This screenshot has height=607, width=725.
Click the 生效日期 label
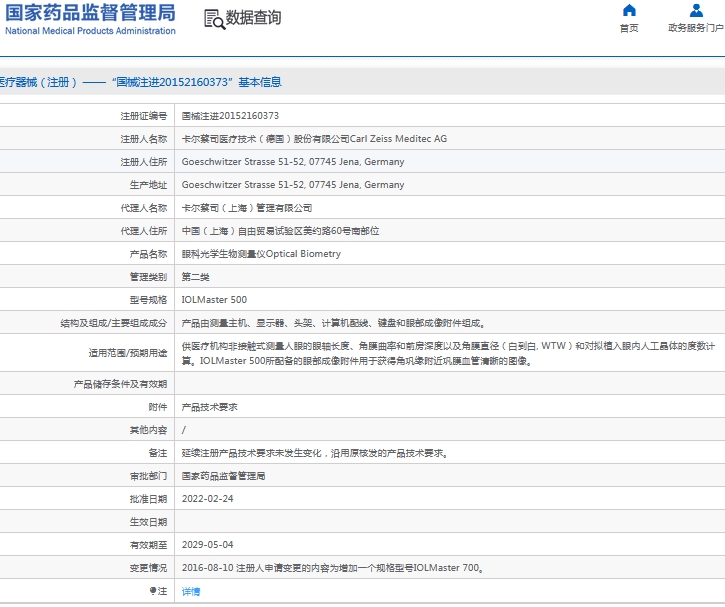pos(148,522)
